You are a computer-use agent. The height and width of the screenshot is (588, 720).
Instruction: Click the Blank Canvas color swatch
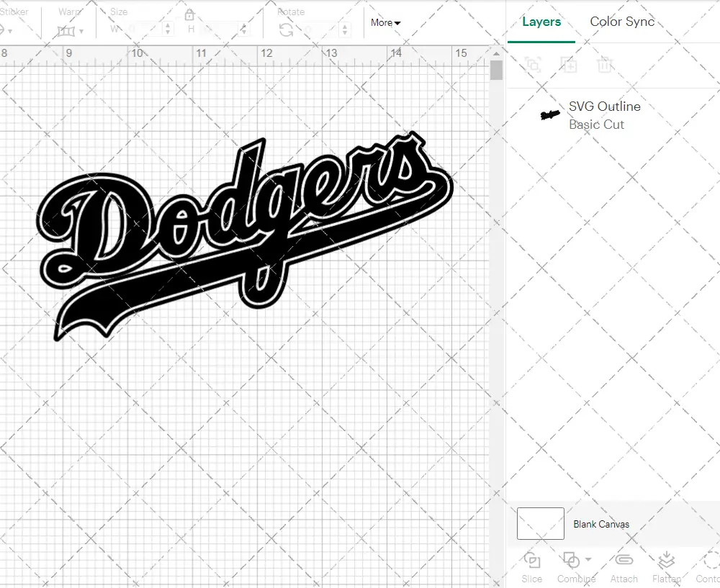click(x=540, y=524)
